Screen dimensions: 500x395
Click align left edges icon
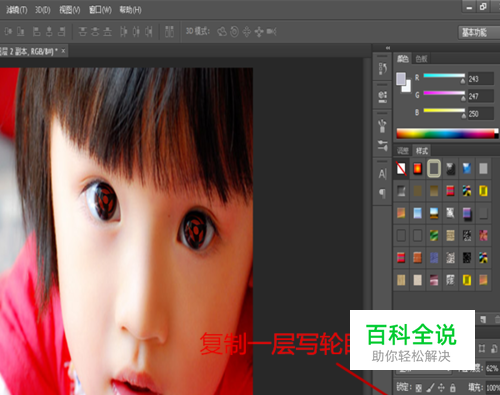click(37, 32)
